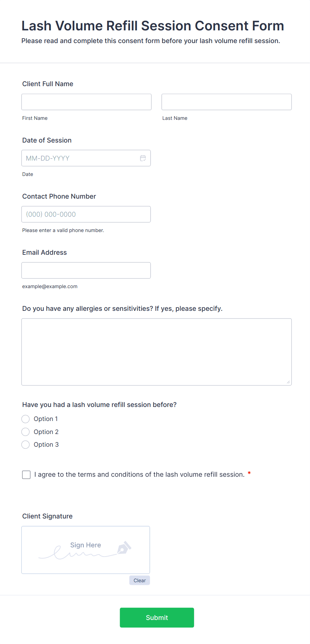Check the agree to terms checkbox
The width and height of the screenshot is (310, 644).
pyautogui.click(x=26, y=475)
